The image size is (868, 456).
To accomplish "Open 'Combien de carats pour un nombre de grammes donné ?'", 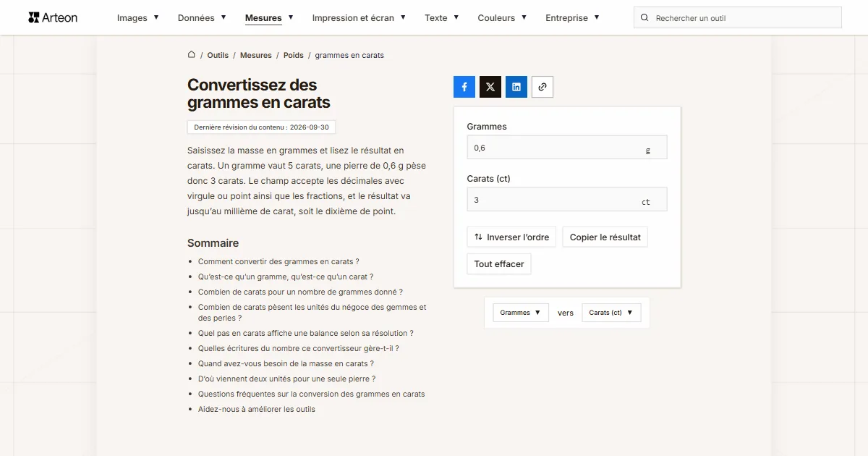I will pyautogui.click(x=300, y=292).
